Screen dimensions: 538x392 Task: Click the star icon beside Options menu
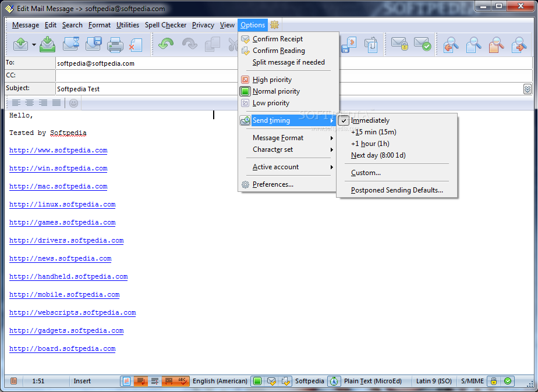tap(274, 24)
